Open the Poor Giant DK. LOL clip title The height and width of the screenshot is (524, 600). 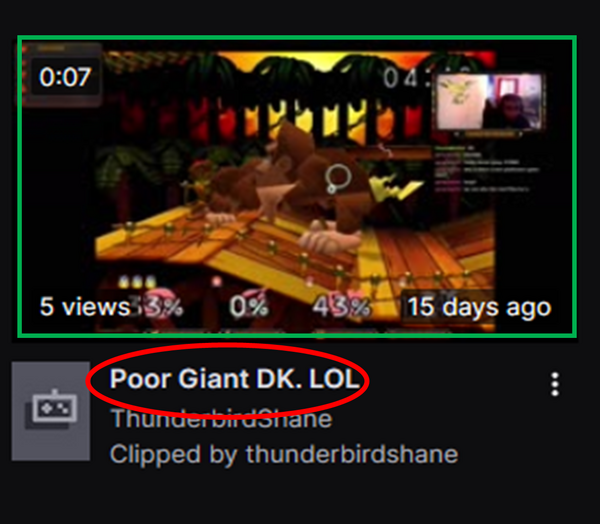[234, 379]
